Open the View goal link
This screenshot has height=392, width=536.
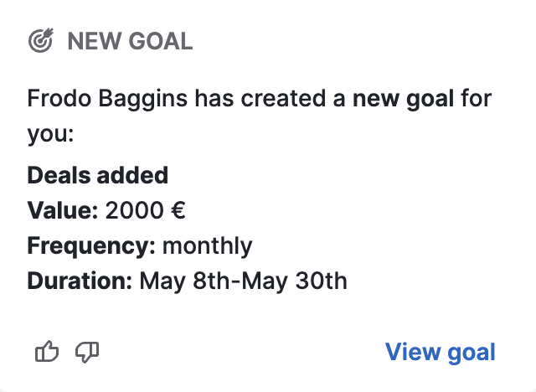tap(440, 352)
